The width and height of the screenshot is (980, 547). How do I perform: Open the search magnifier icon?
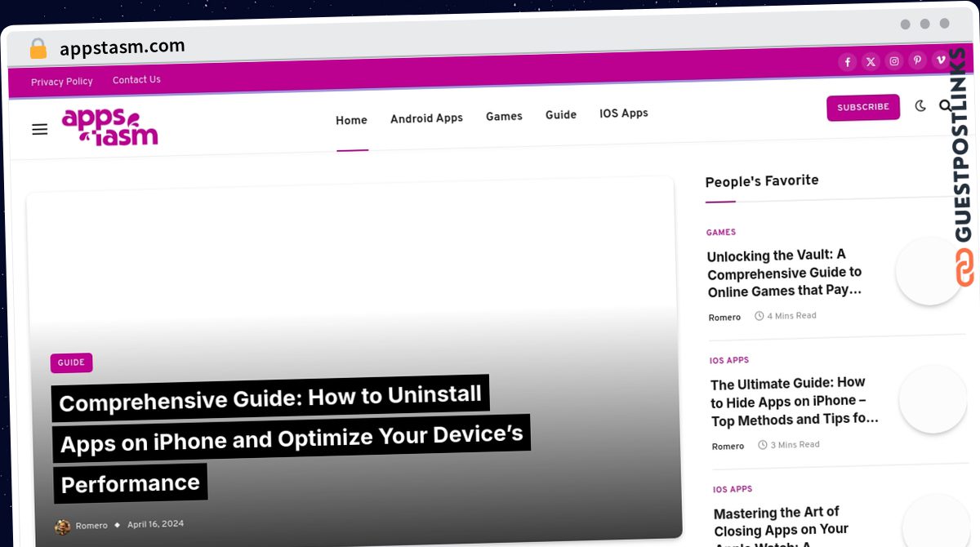pos(945,105)
